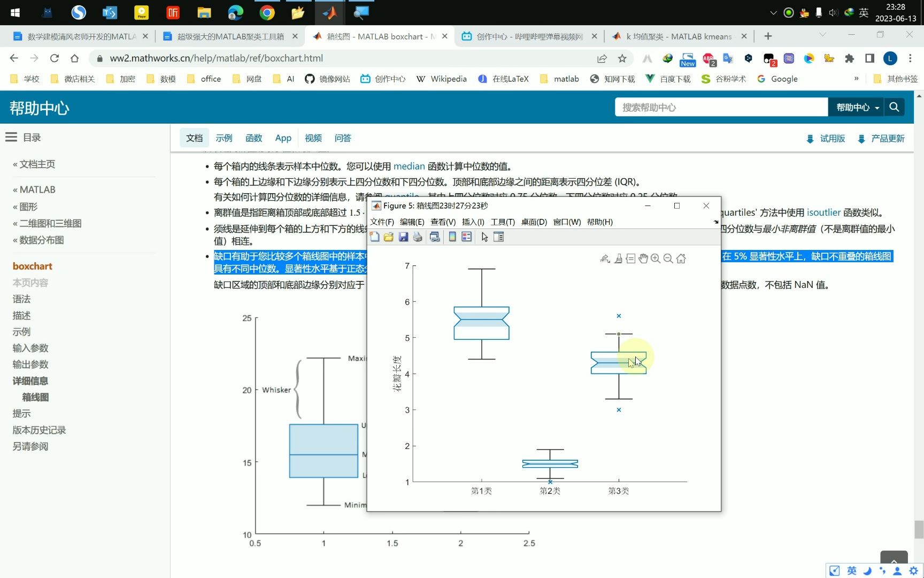Open the 查看(V) menu in Figure 5

pyautogui.click(x=442, y=222)
